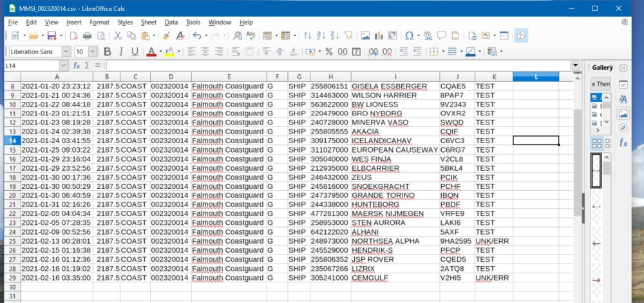Select cell containing ICELANDICAHAV

pyautogui.click(x=395, y=140)
